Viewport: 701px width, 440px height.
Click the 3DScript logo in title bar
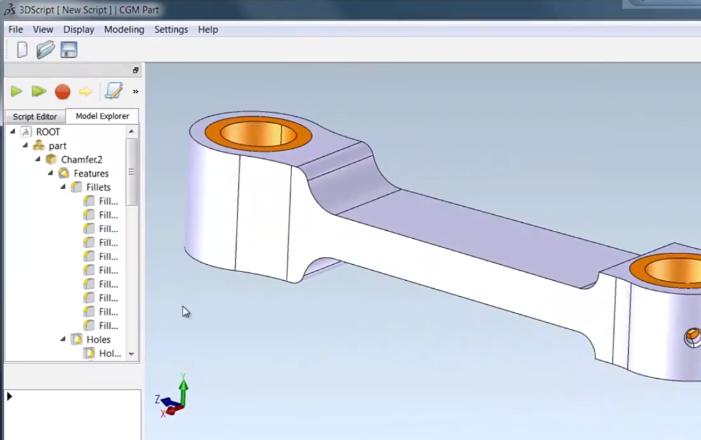(x=10, y=9)
